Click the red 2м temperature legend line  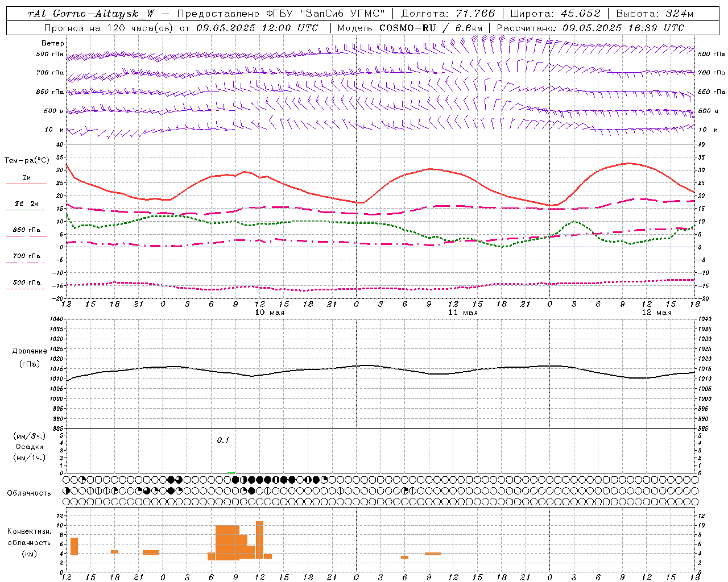coord(26,184)
